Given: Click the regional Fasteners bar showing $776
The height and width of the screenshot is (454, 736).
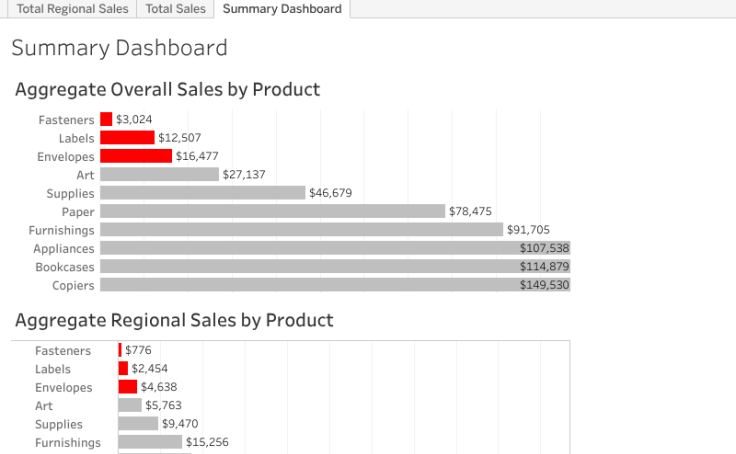Looking at the screenshot, I should point(120,350).
